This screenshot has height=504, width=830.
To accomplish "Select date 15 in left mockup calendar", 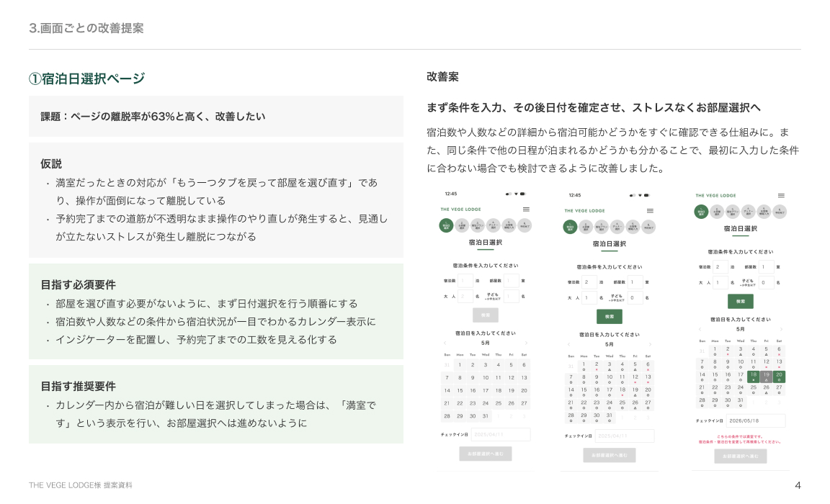I will 460,390.
